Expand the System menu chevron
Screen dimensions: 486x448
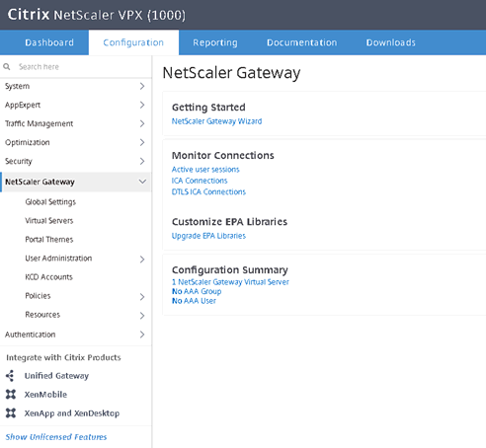pyautogui.click(x=142, y=86)
